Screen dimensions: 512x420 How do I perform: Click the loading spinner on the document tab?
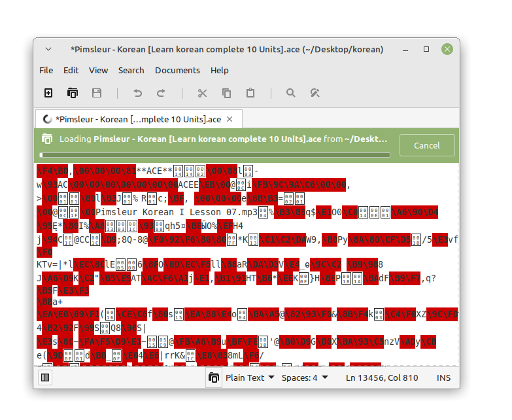click(47, 120)
